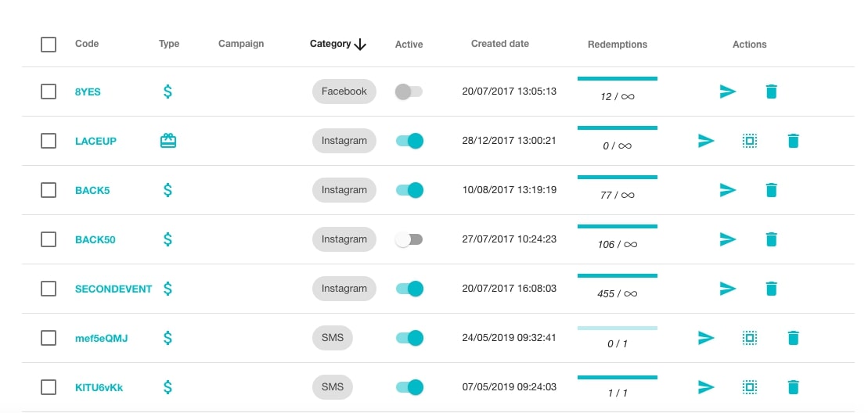Sort by the Code column header
This screenshot has height=413, width=868.
(x=87, y=44)
